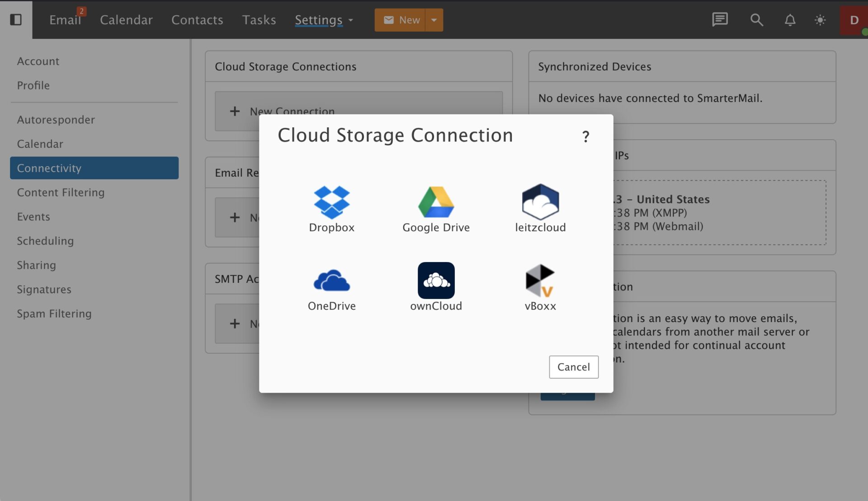Switch to the Calendar top tab
The width and height of the screenshot is (868, 501).
pyautogui.click(x=126, y=20)
